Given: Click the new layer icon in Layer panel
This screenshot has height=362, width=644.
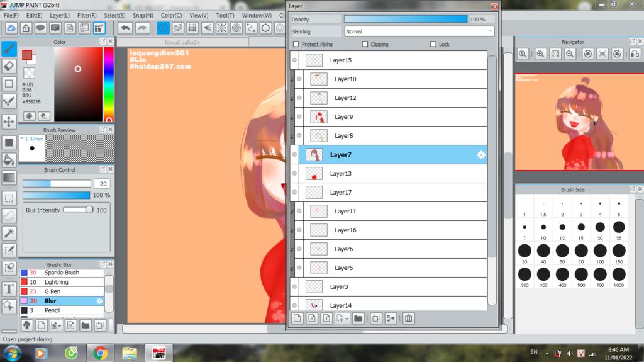Looking at the screenshot, I should pyautogui.click(x=297, y=319).
